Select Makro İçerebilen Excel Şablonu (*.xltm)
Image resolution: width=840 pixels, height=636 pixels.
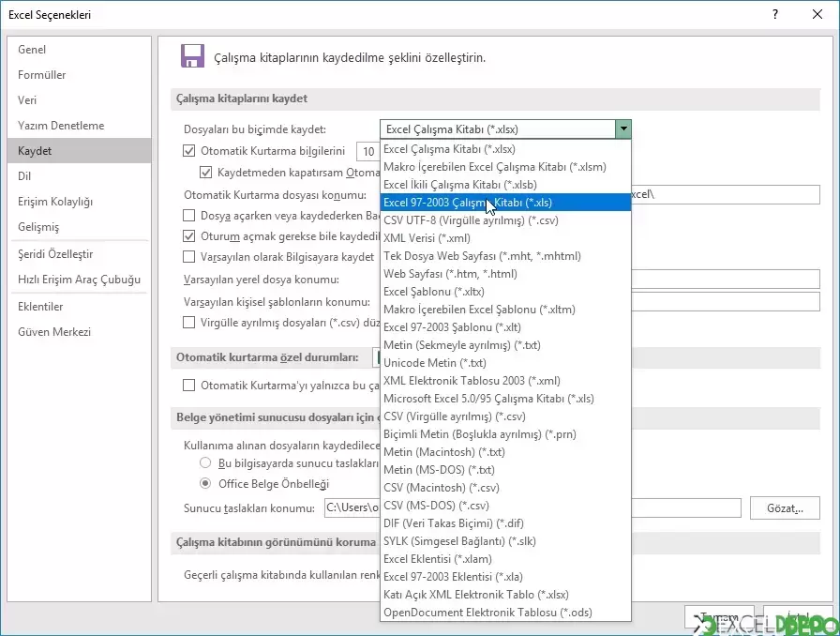[x=505, y=310]
